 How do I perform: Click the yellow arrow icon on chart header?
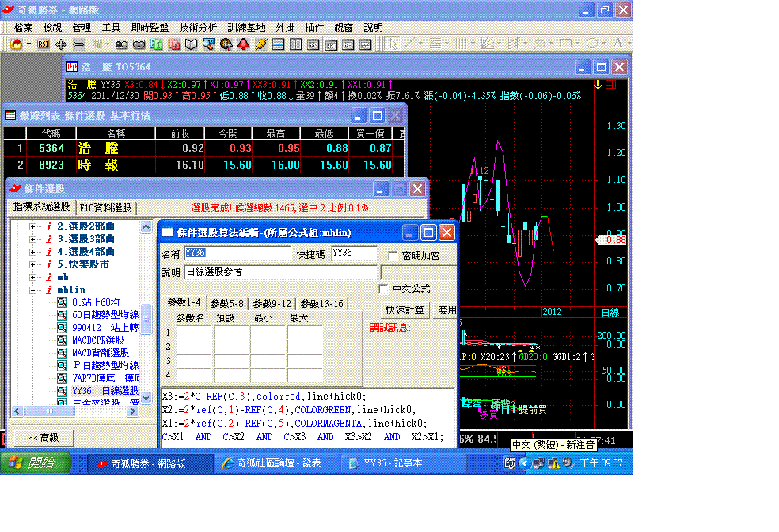pyautogui.click(x=598, y=85)
